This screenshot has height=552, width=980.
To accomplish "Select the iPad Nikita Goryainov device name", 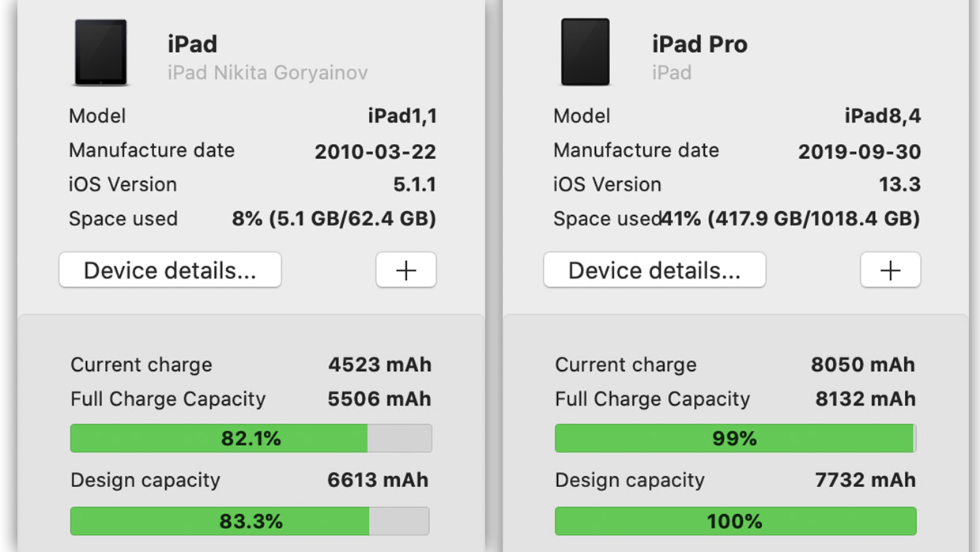I will pos(267,73).
